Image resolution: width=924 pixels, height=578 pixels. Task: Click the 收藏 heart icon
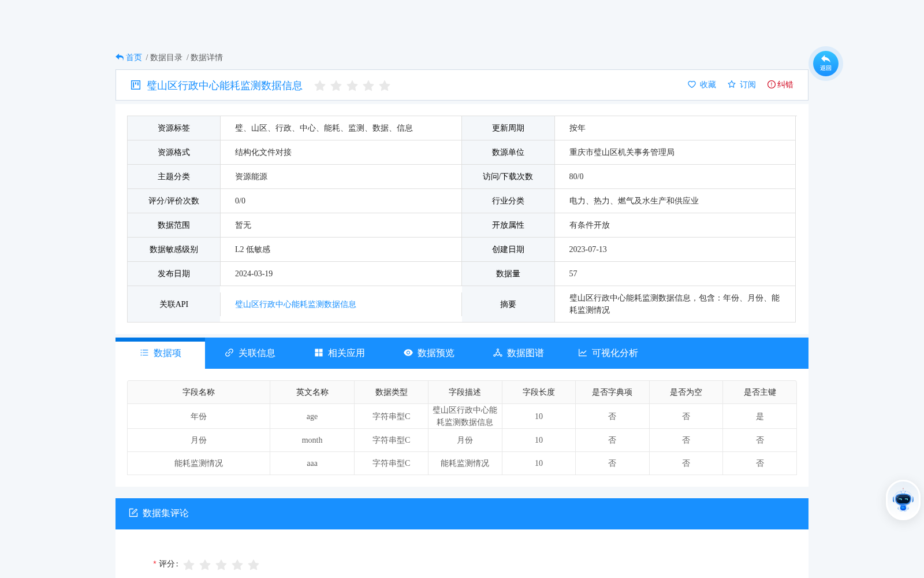pos(692,84)
